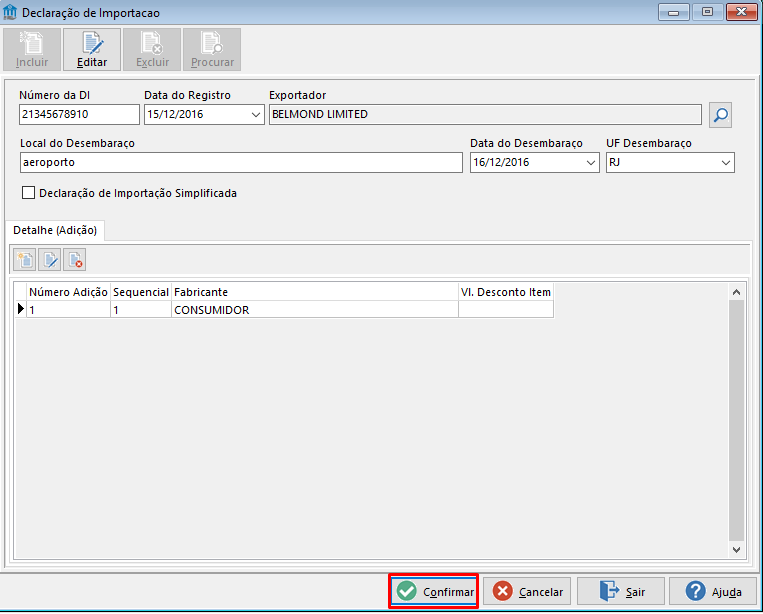Open the Data do Registro date dropdown

point(255,115)
